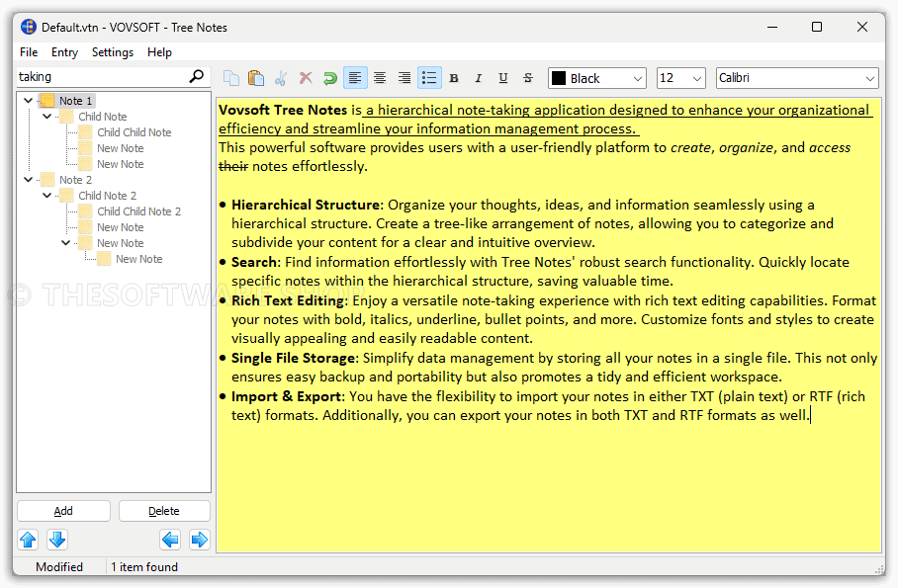This screenshot has height=588, width=898.
Task: Maximize the Tree Notes window
Action: [x=817, y=27]
